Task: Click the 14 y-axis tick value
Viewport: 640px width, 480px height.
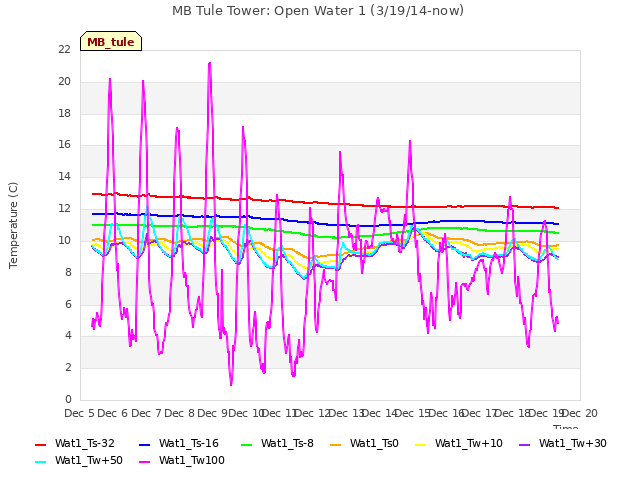Action: [64, 176]
